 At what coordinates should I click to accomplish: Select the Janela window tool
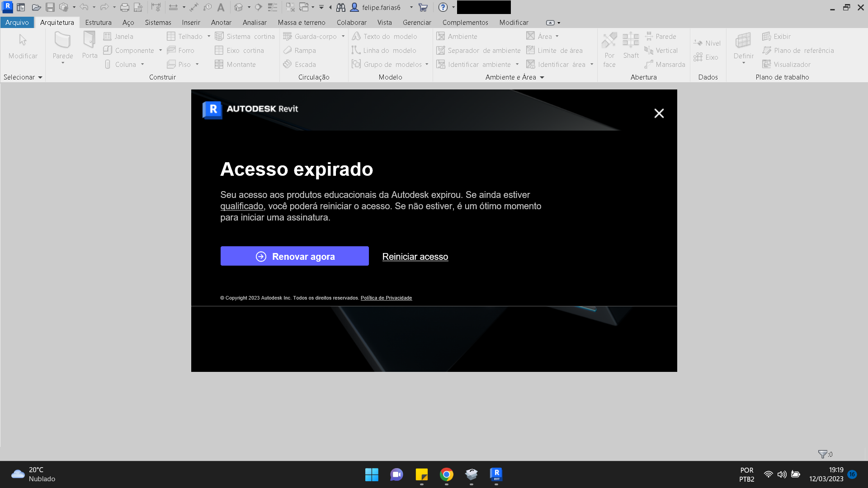pyautogui.click(x=118, y=37)
